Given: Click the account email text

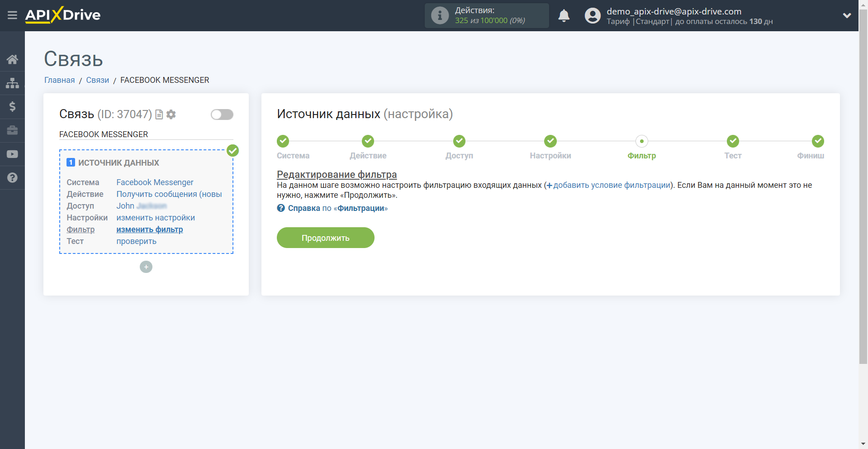Looking at the screenshot, I should pyautogui.click(x=674, y=11).
